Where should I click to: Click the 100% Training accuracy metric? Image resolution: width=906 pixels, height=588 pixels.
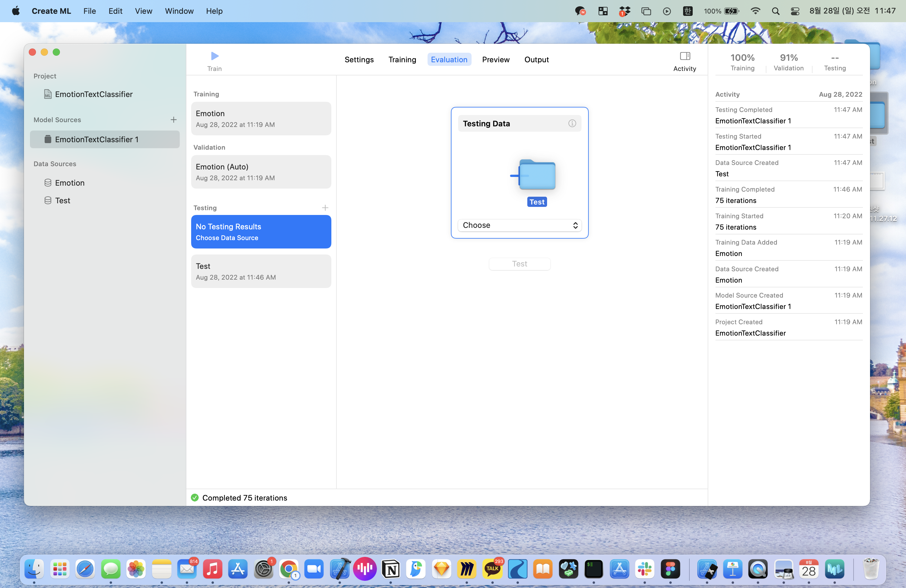742,62
